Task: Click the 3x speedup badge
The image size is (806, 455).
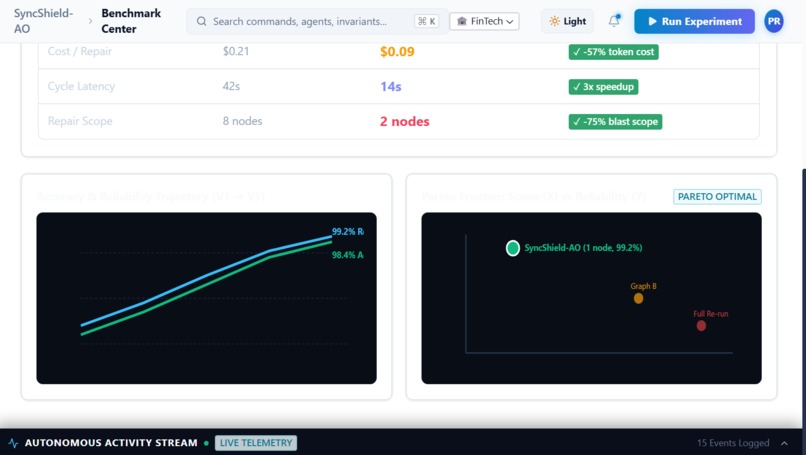Action: click(x=603, y=86)
